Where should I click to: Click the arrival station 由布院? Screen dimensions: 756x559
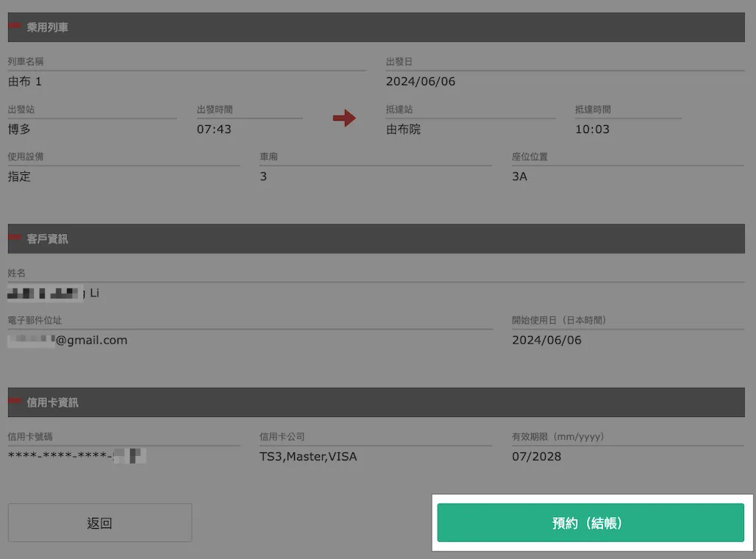403,129
